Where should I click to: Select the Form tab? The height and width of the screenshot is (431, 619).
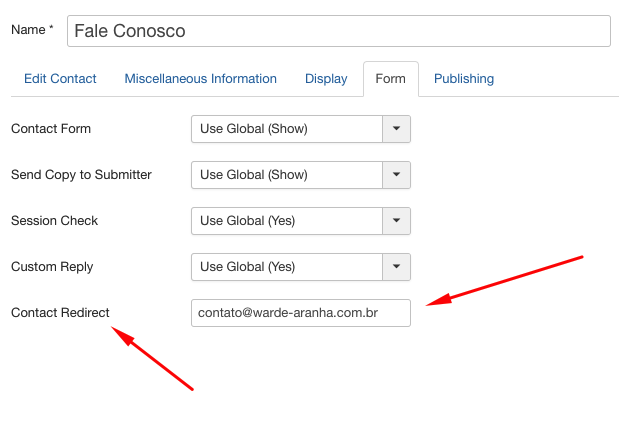390,79
